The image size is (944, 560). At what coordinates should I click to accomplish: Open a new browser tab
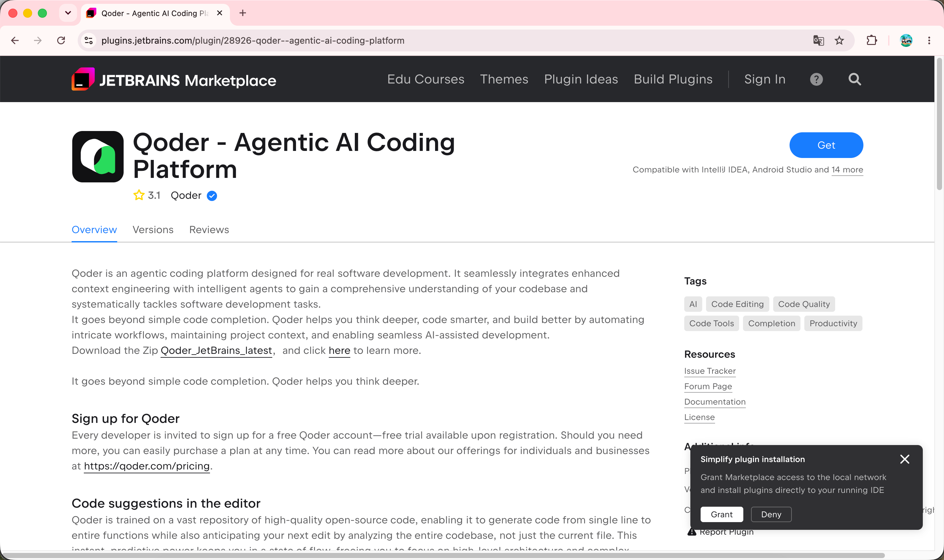point(243,13)
